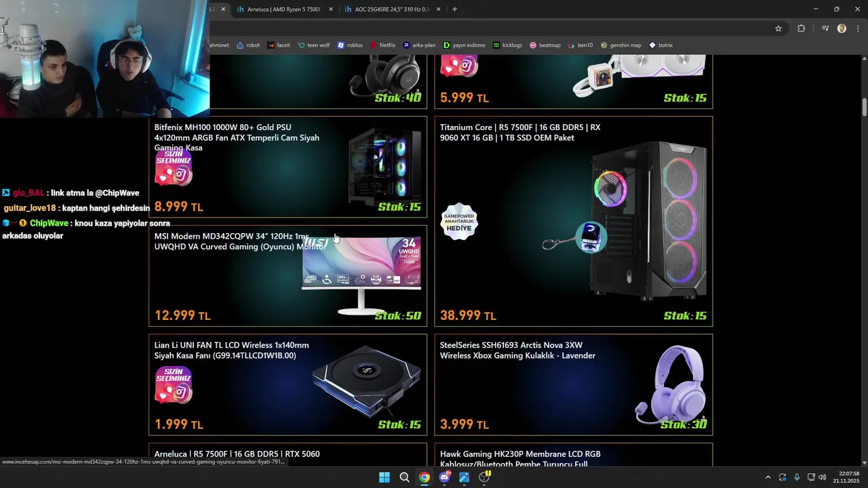This screenshot has height=488, width=868.
Task: Open the Windows Start menu
Action: coord(384,477)
